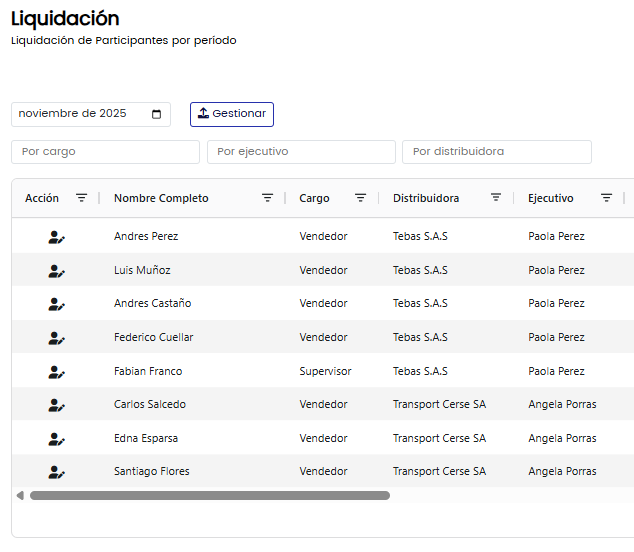The image size is (634, 552).
Task: Open filter menu for Nombre Completo column
Action: (267, 198)
